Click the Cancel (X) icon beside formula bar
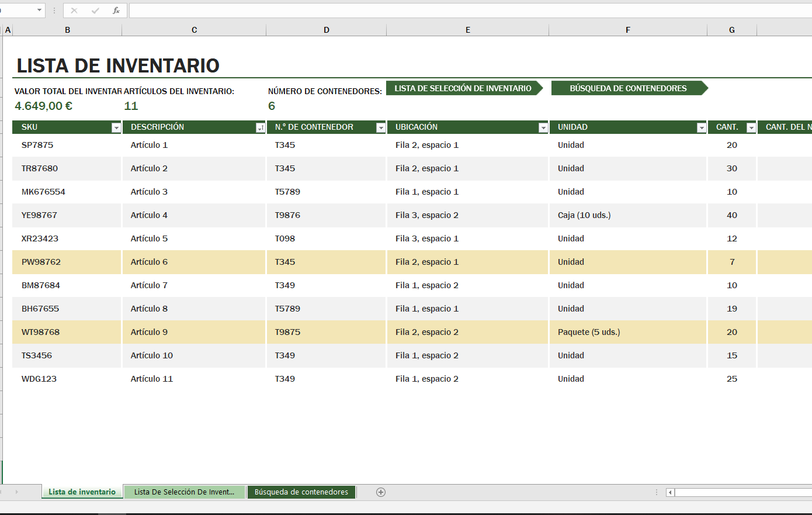 click(74, 10)
